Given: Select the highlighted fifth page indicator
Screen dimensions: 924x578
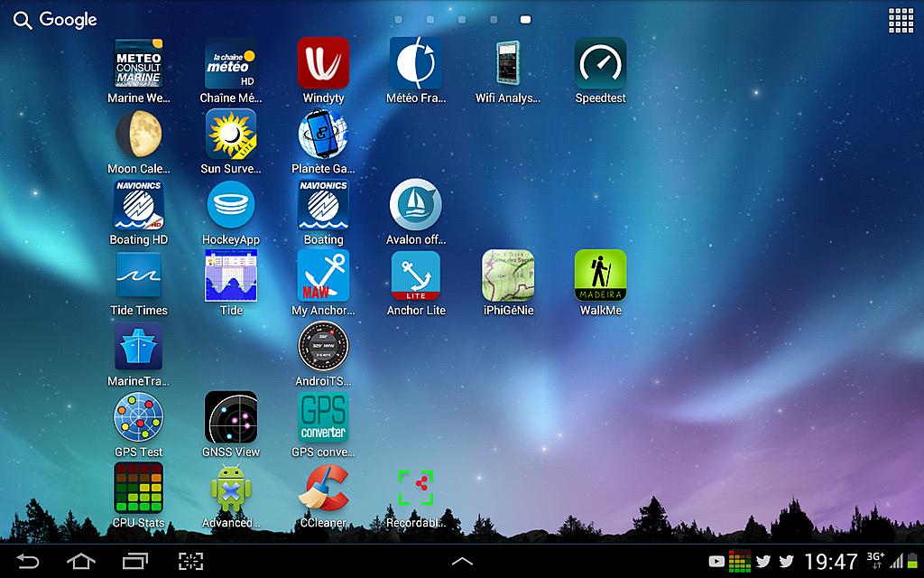Looking at the screenshot, I should coord(525,20).
